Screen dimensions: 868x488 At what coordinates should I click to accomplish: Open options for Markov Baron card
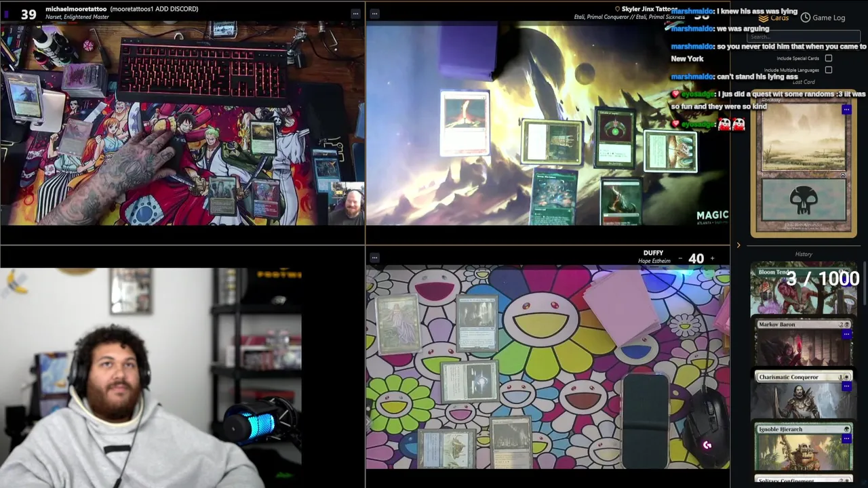point(846,334)
